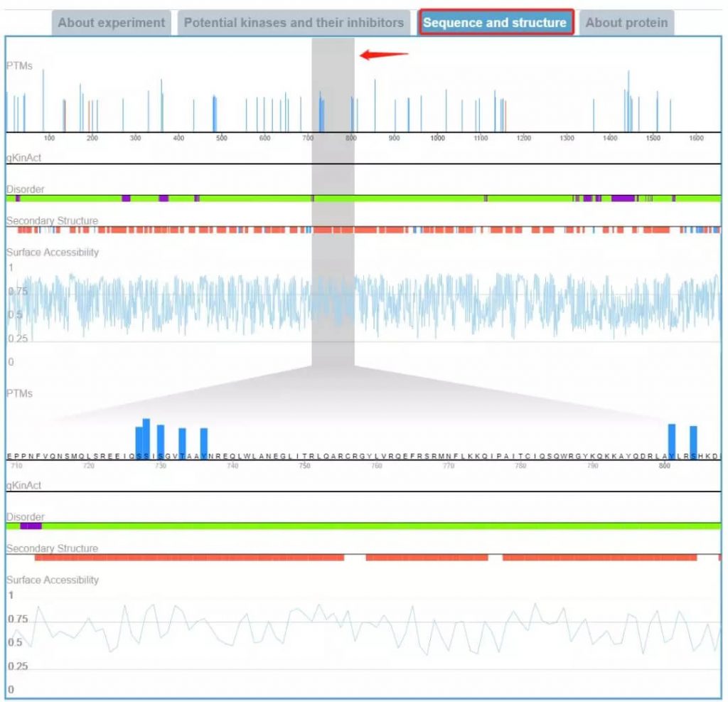The image size is (728, 702).
Task: Click purple disorder segment in zoomed Disorder track
Action: point(31,526)
